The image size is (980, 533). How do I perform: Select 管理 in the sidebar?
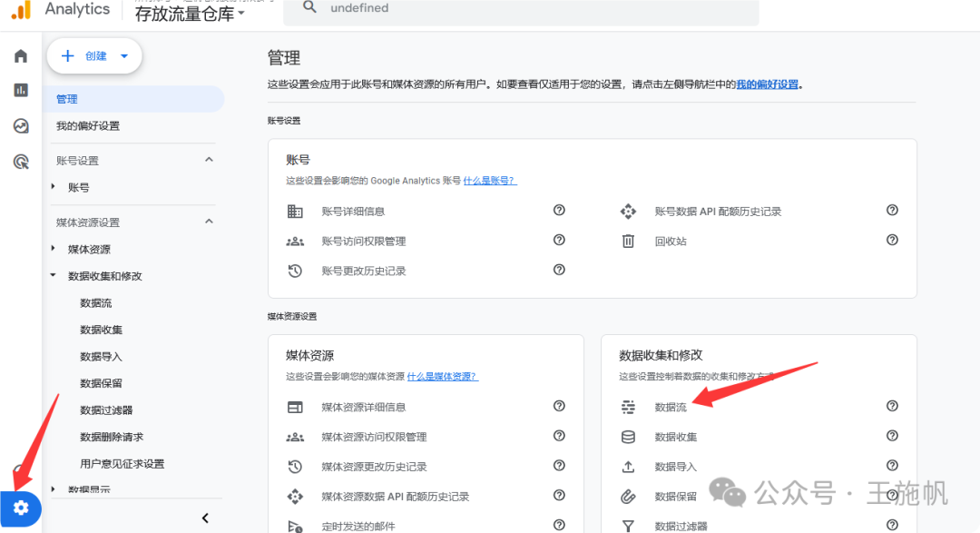pyautogui.click(x=133, y=99)
